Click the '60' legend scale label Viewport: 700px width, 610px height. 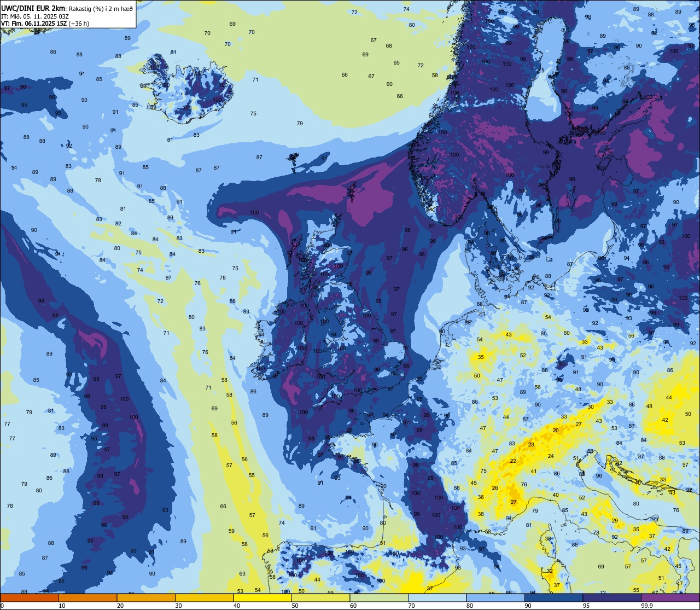353,606
